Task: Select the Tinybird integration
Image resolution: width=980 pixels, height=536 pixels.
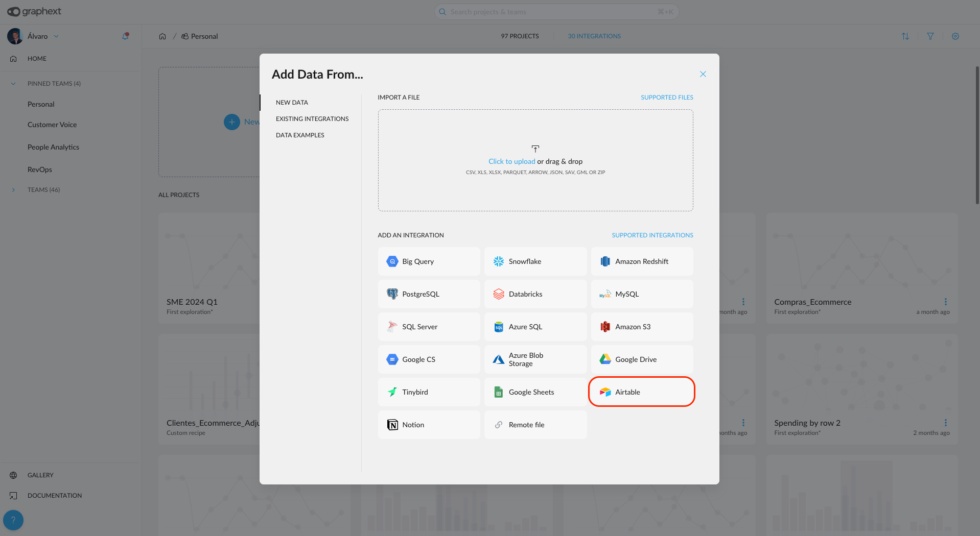Action: 429,392
